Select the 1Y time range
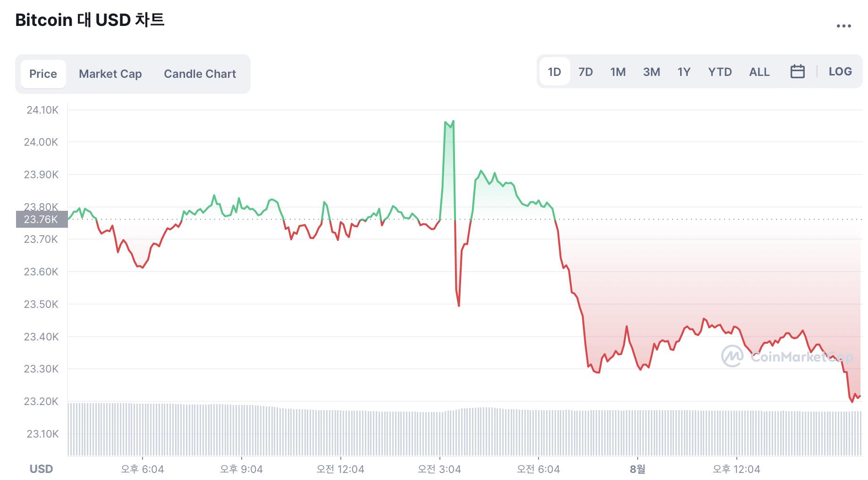 (683, 72)
